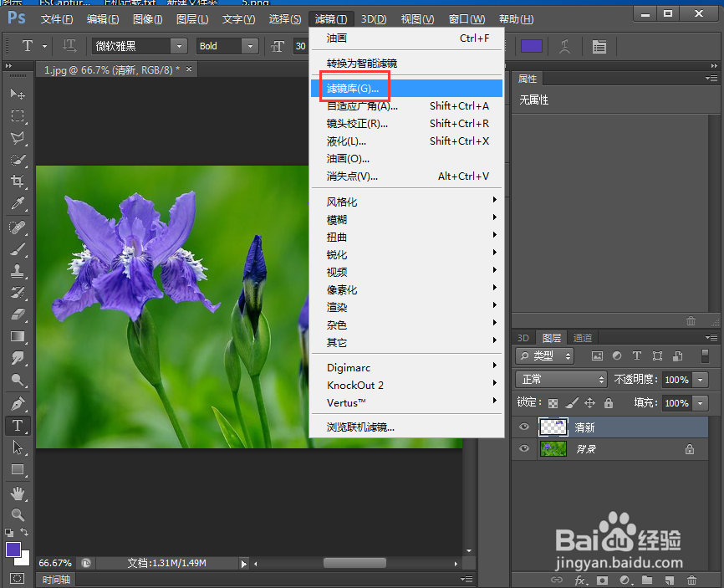The height and width of the screenshot is (588, 724).
Task: Toggle layer filtering on/off switch
Action: [705, 355]
